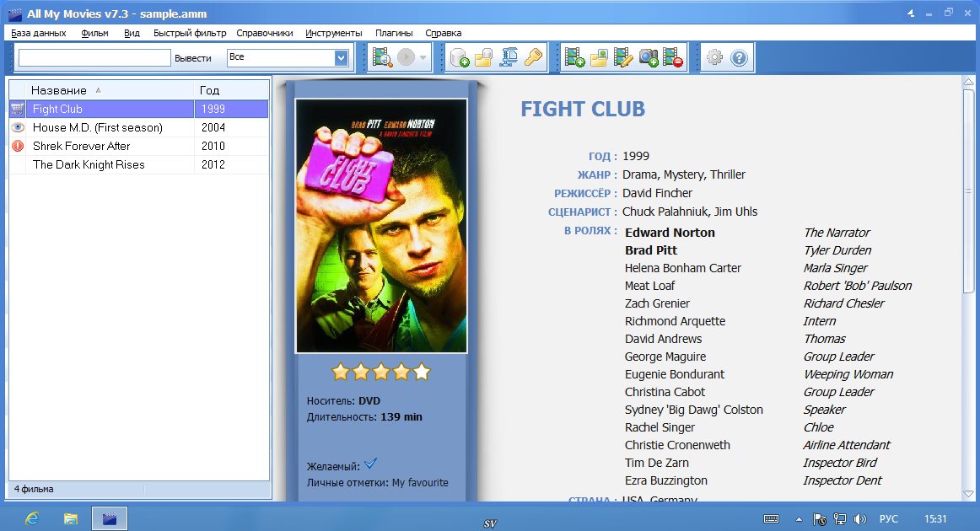Click actor Brad Pitt
Viewport: 980px width, 531px height.
(651, 250)
